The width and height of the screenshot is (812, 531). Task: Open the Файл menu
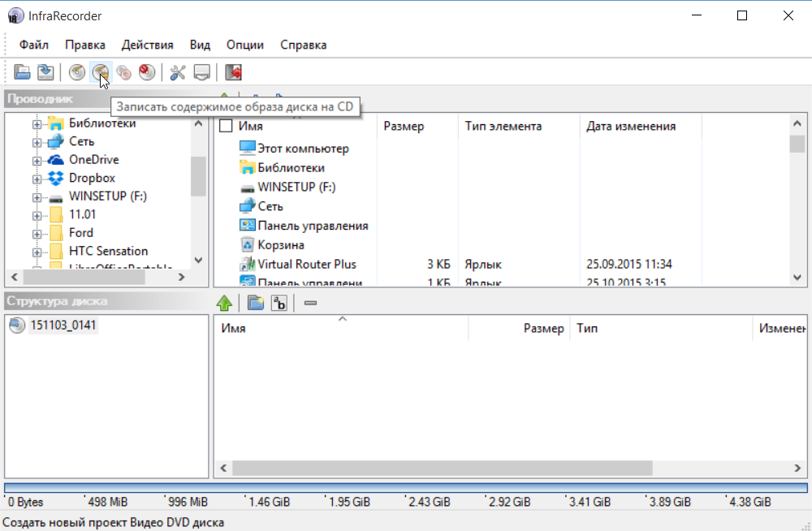(x=34, y=45)
